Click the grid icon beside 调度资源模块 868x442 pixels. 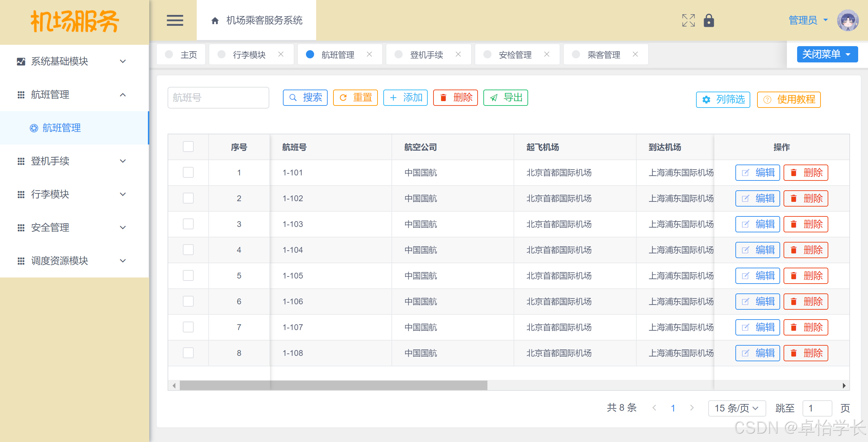tap(21, 261)
